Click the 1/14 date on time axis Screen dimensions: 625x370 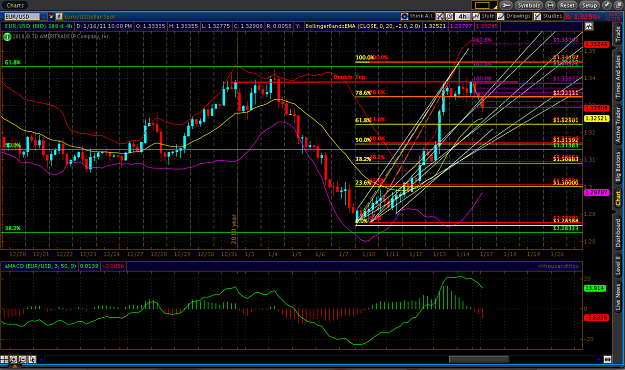coord(463,254)
